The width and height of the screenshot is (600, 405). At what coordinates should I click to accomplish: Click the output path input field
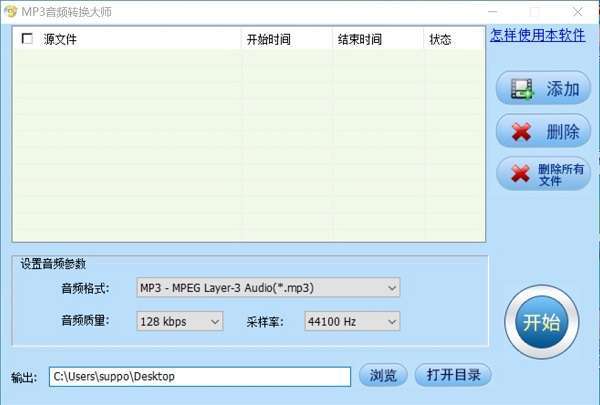click(200, 377)
